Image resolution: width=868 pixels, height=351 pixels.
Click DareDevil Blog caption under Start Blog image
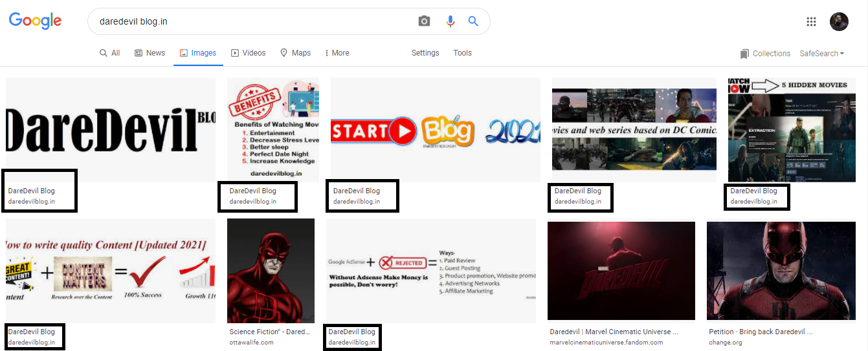[357, 191]
